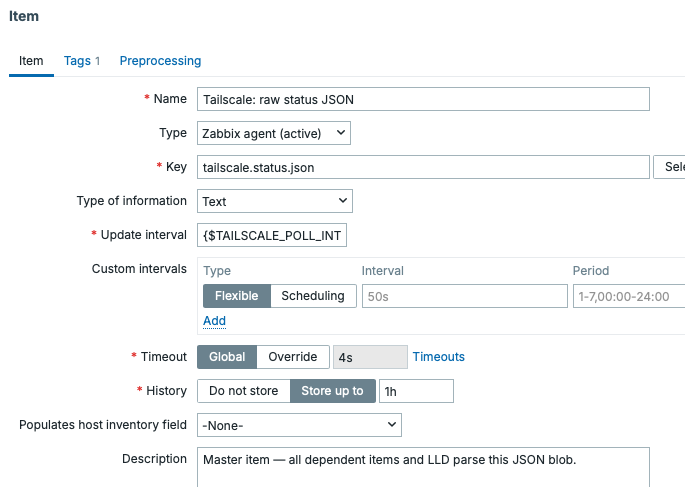Select the Item tab
685x487 pixels.
pos(31,61)
